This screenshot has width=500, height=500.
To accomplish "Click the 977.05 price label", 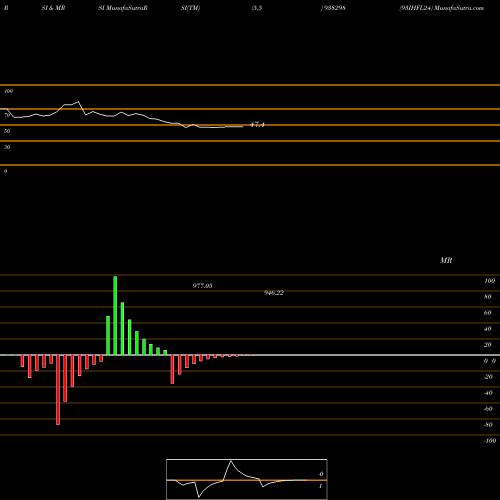I will click(x=202, y=286).
